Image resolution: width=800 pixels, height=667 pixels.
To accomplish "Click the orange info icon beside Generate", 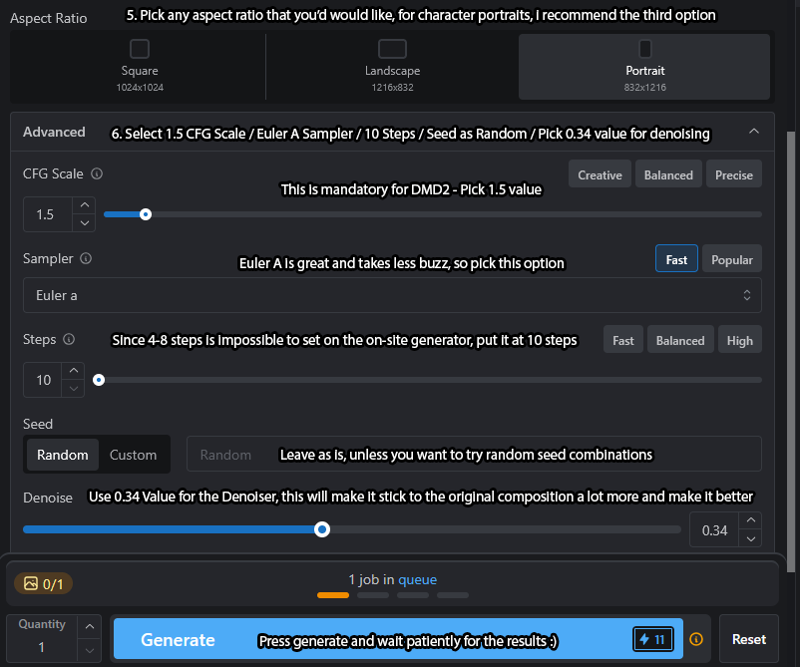I will (696, 639).
